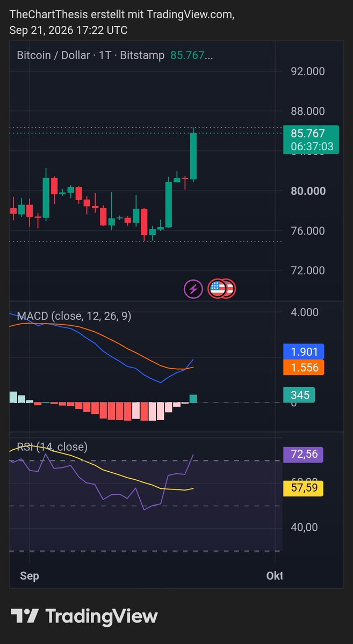Click the partly hidden rear US flag icon
Image resolution: width=353 pixels, height=644 pixels.
click(x=230, y=289)
